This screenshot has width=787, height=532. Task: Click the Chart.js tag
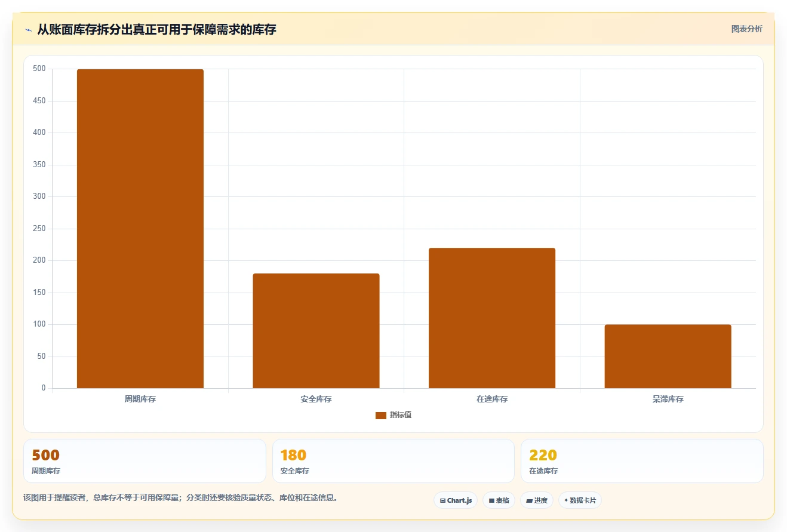click(456, 500)
